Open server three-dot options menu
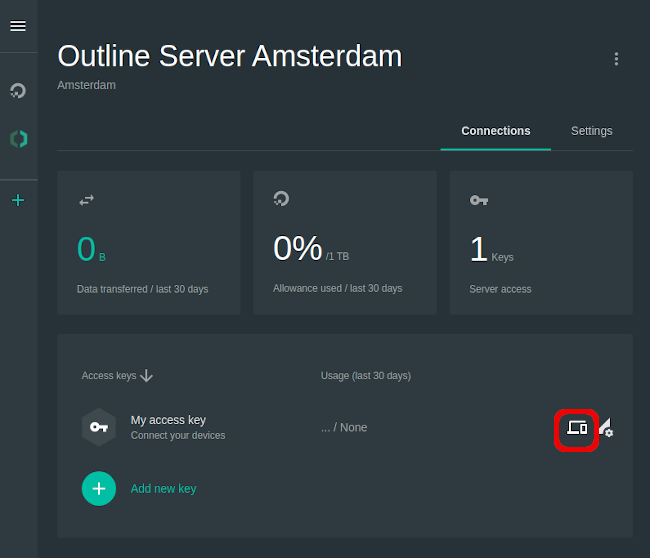The height and width of the screenshot is (558, 650). (616, 59)
